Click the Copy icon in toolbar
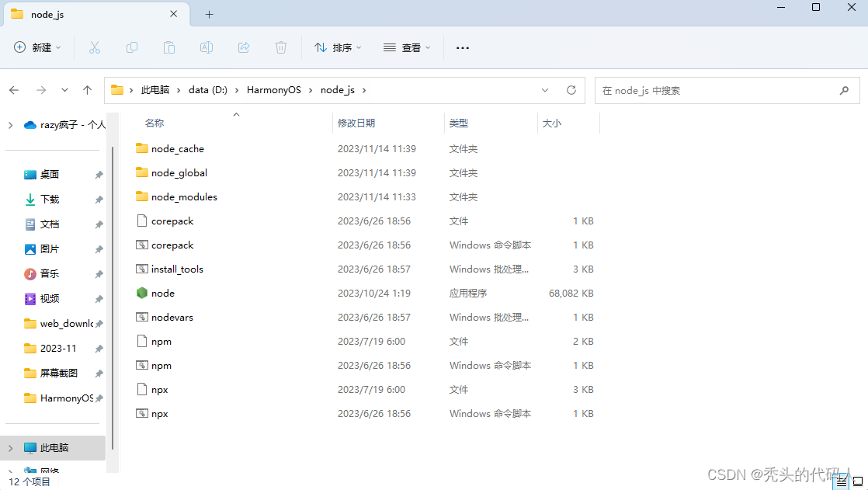This screenshot has width=868, height=490. pos(132,47)
